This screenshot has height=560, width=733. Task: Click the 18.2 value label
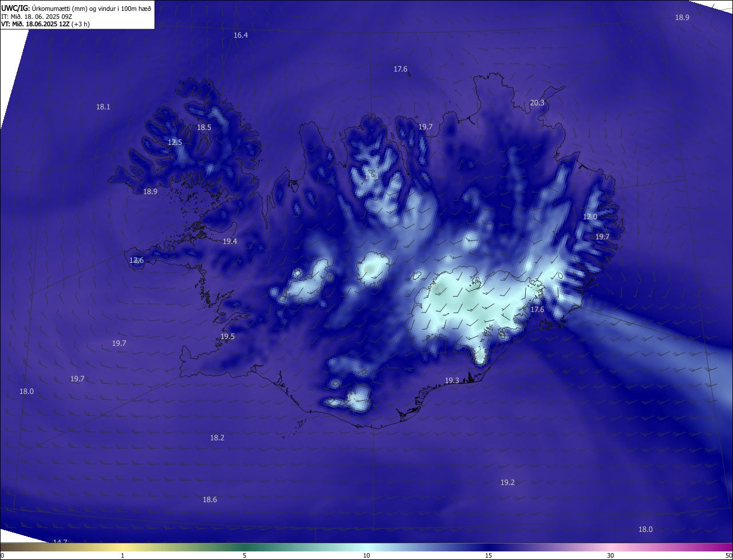point(217,438)
